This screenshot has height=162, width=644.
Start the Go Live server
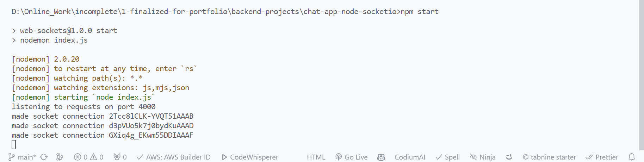click(351, 157)
